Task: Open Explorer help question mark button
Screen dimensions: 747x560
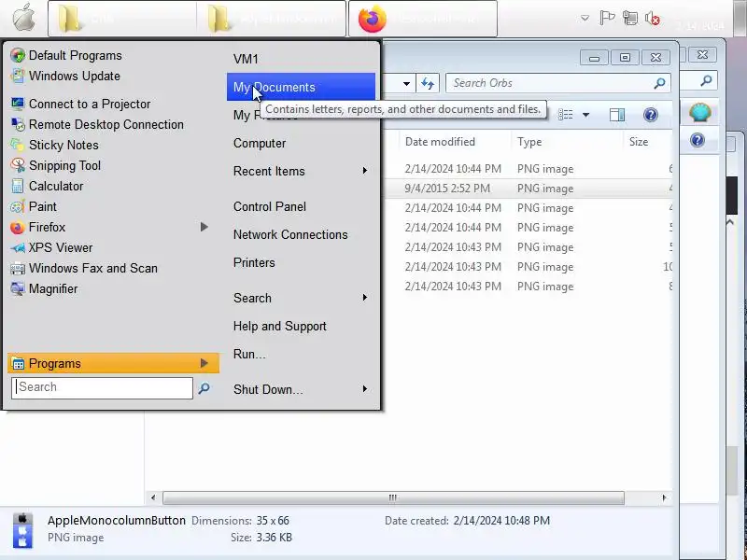Action: coord(650,115)
